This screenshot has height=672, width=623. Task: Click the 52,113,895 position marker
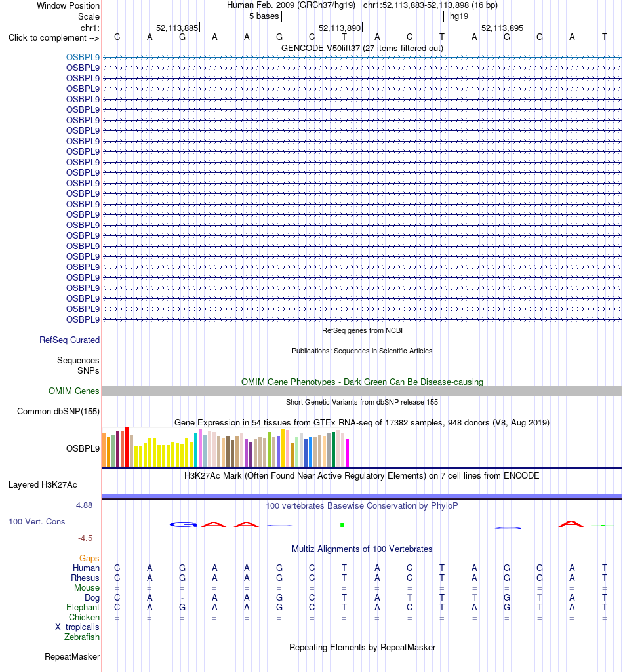pos(502,28)
